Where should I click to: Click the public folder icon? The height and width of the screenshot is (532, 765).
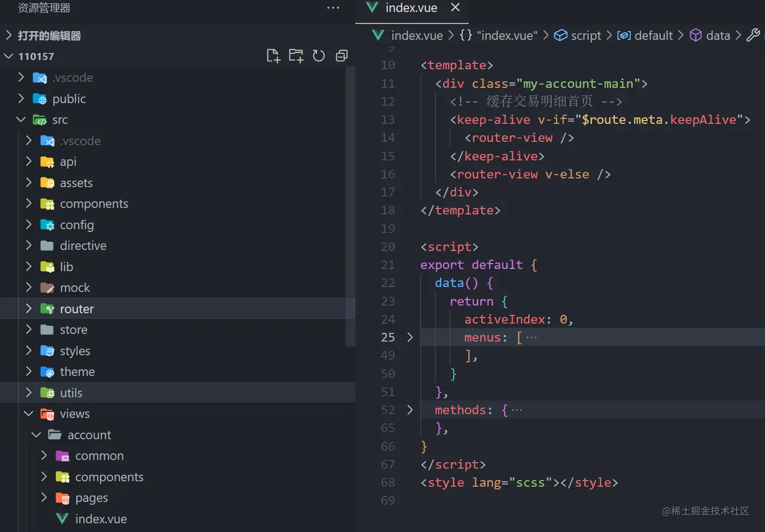point(40,99)
